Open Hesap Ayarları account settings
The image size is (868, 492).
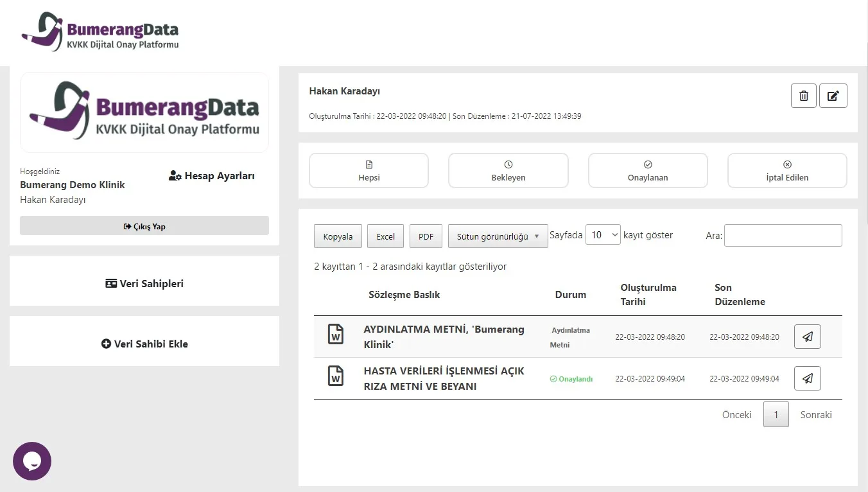coord(212,176)
